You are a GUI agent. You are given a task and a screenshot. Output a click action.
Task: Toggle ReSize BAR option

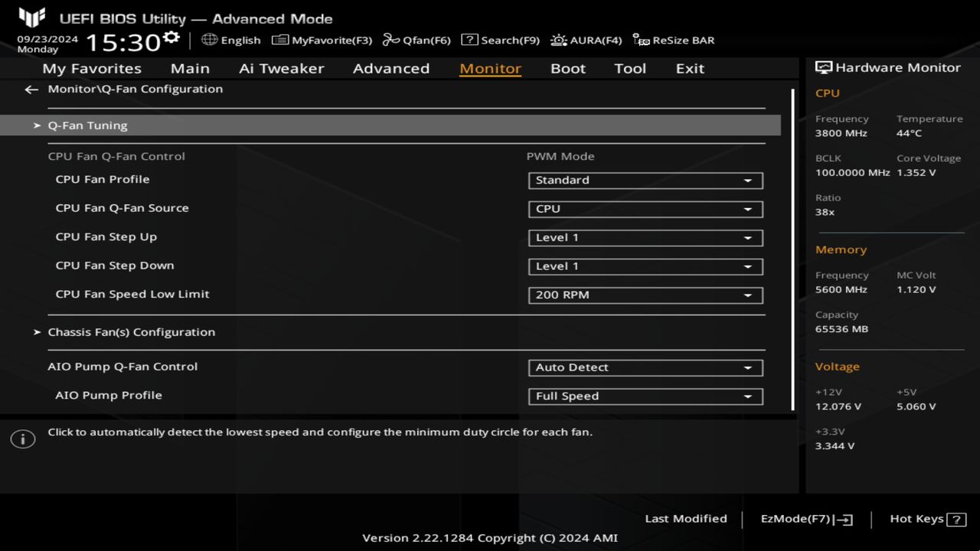[673, 40]
